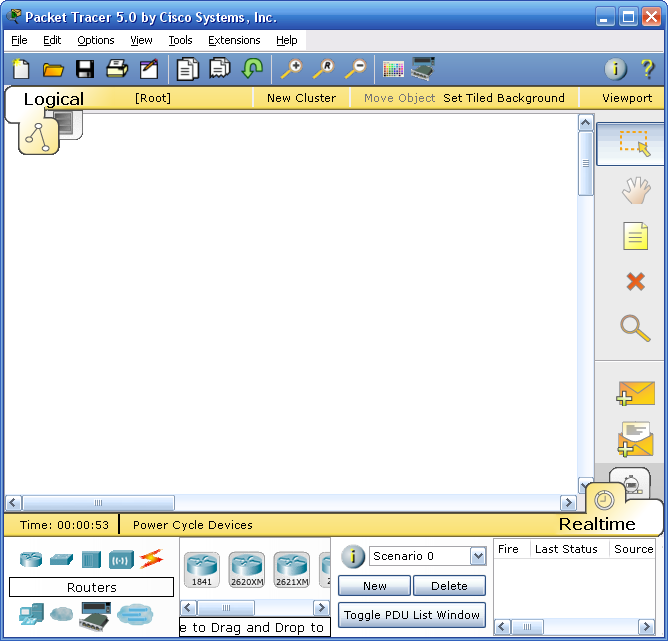Image resolution: width=668 pixels, height=641 pixels.
Task: Click right arrow of device list scrollbar
Action: 321,608
